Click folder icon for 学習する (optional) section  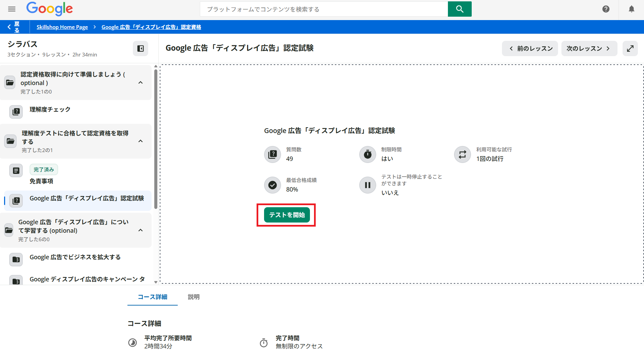point(9,230)
